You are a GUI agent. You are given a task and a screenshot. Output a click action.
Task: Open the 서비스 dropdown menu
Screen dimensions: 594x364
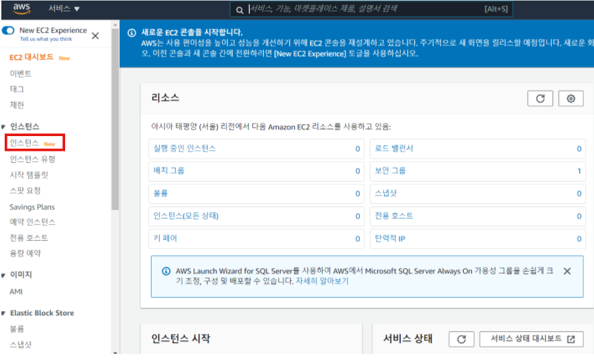tap(64, 9)
